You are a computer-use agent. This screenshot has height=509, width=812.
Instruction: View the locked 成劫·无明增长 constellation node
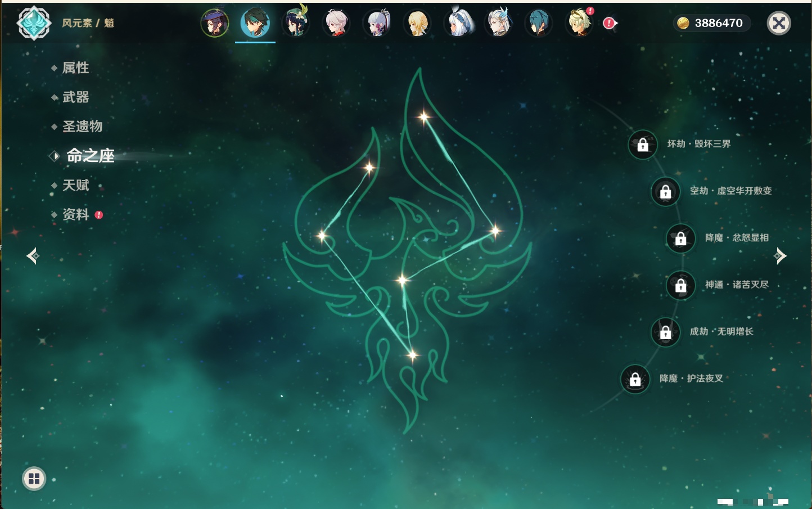click(666, 332)
